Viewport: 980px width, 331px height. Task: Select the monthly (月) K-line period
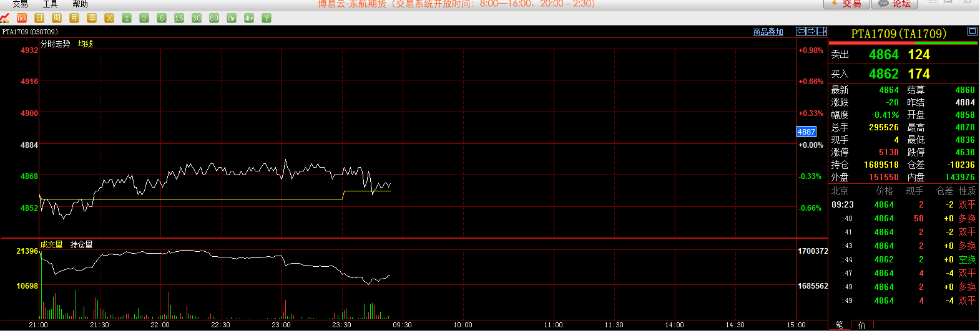pos(74,18)
